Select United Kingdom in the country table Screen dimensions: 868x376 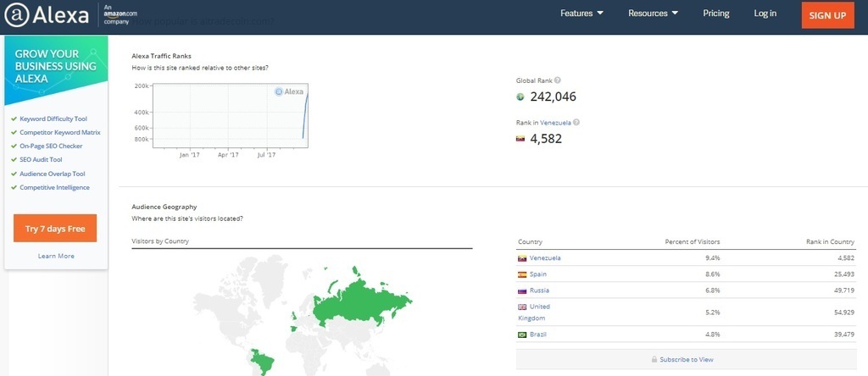[x=534, y=312]
